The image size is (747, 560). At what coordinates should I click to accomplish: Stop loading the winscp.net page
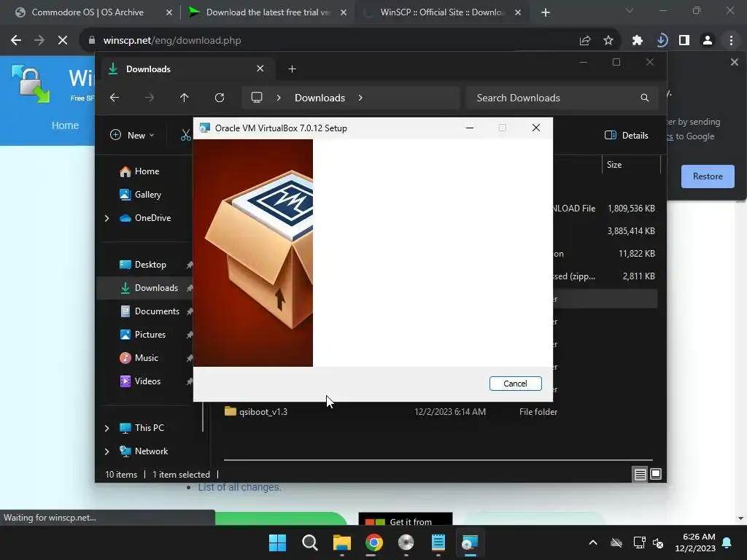point(63,41)
